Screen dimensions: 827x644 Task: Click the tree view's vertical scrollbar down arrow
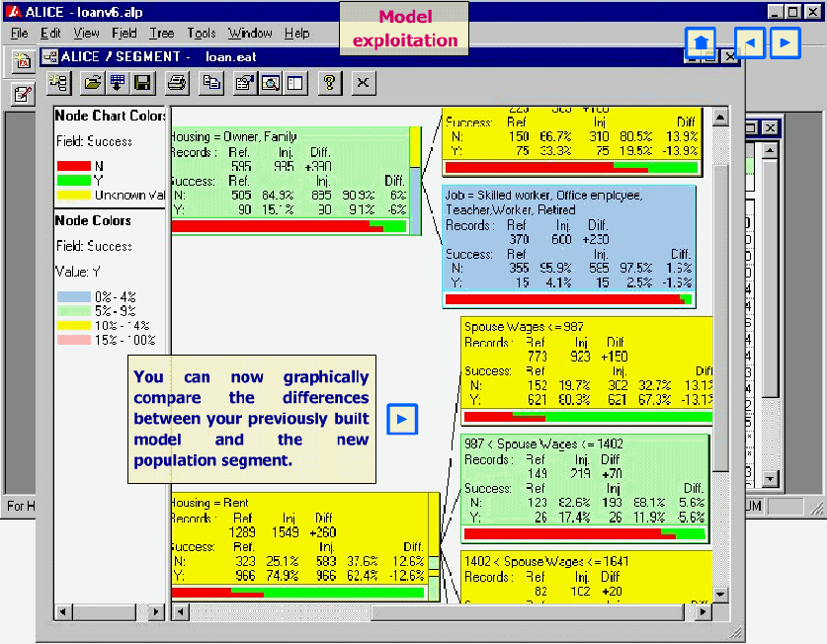[x=719, y=595]
